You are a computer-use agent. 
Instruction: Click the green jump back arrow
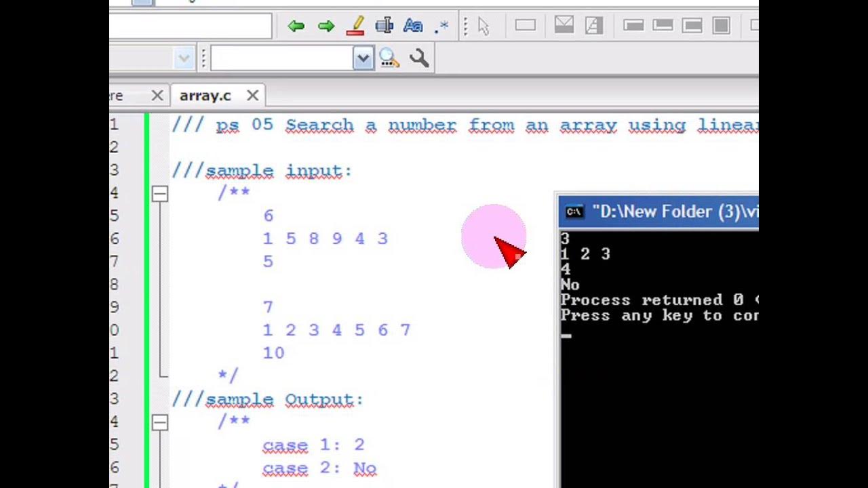(x=296, y=26)
